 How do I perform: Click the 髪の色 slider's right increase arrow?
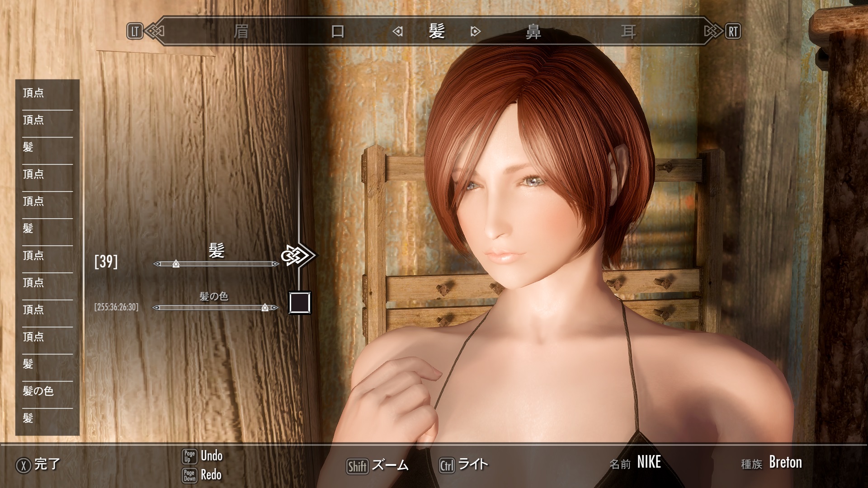[275, 308]
